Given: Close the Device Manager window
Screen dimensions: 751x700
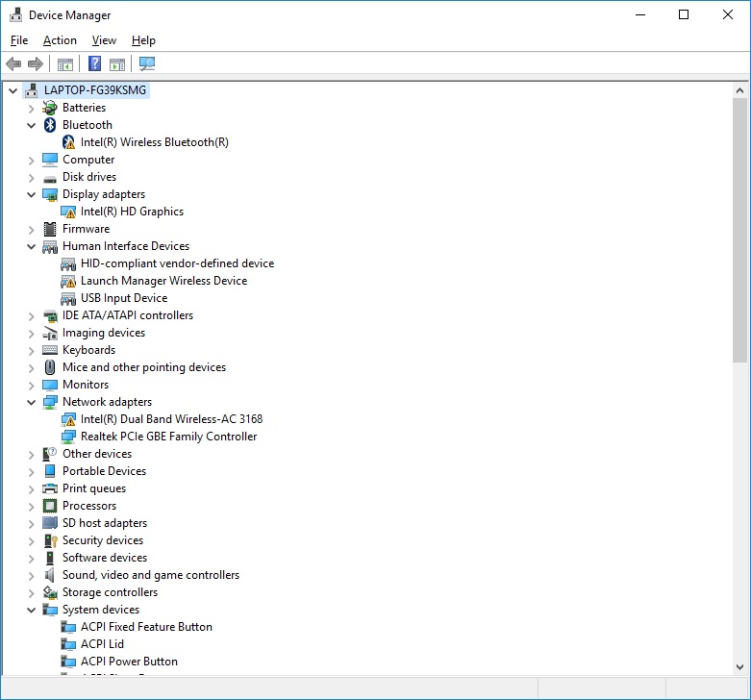Looking at the screenshot, I should tap(728, 14).
